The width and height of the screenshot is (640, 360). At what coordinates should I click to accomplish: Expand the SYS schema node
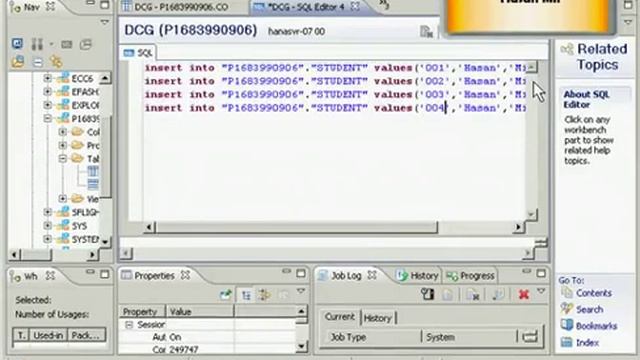47,226
